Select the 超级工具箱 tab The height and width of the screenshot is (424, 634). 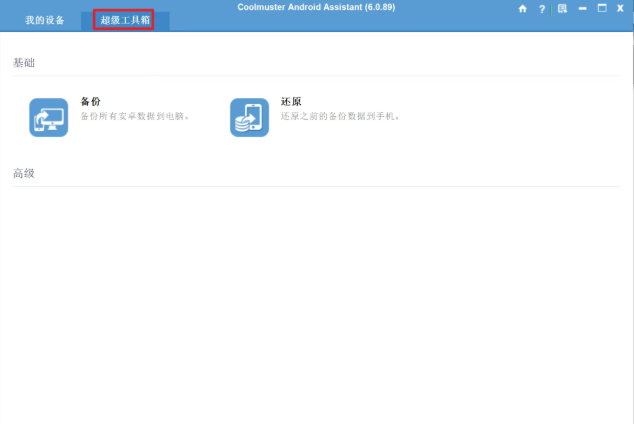[125, 20]
